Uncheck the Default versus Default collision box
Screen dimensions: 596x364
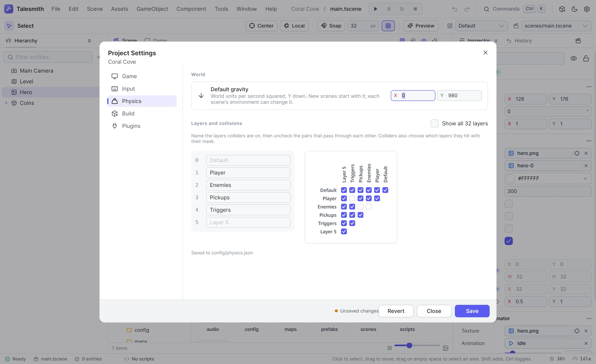coord(385,190)
